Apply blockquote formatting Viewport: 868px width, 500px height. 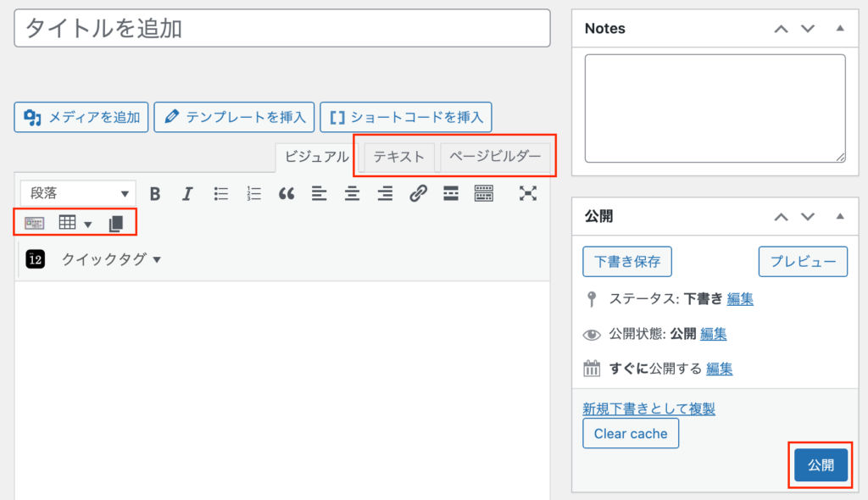pyautogui.click(x=287, y=194)
